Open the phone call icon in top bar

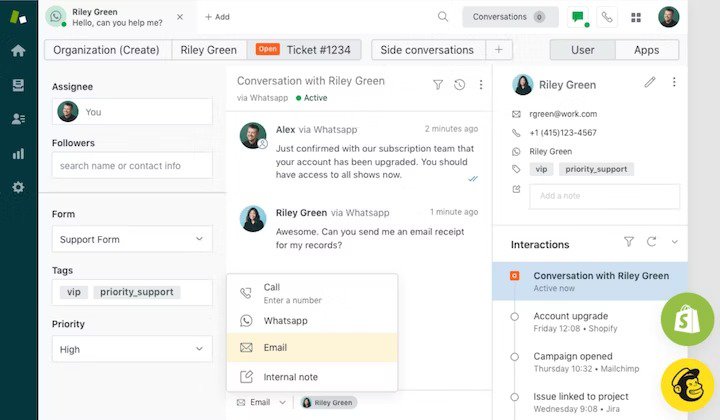pyautogui.click(x=607, y=17)
